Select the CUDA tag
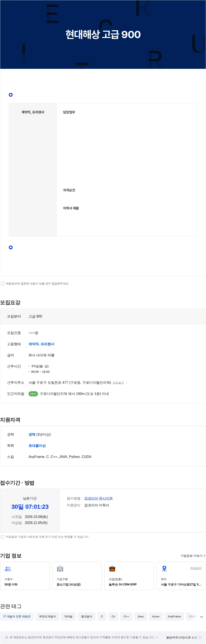 pos(192,617)
